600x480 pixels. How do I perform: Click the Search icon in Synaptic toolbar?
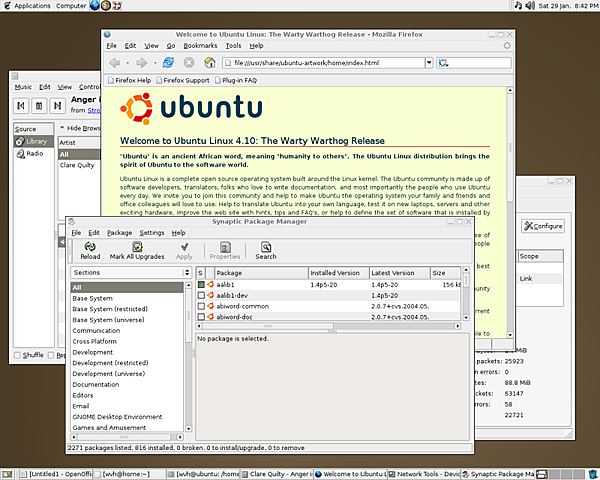[x=266, y=247]
